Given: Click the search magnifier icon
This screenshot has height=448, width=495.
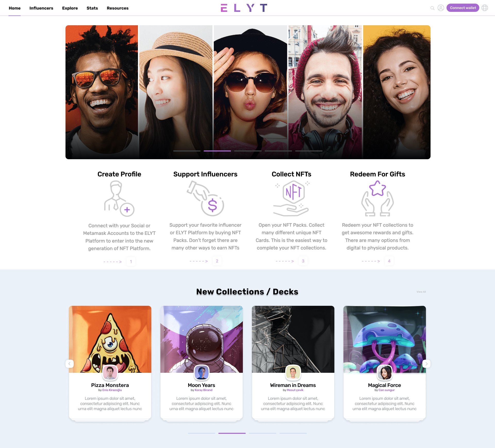Looking at the screenshot, I should coord(432,8).
